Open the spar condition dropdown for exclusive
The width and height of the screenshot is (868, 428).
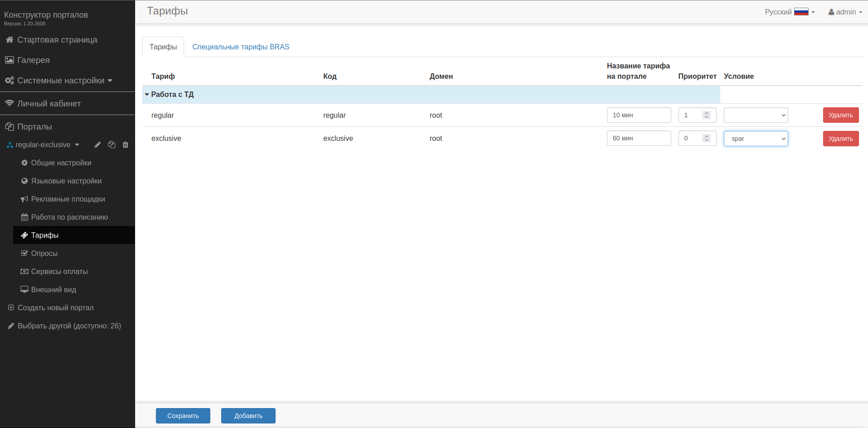pyautogui.click(x=756, y=139)
